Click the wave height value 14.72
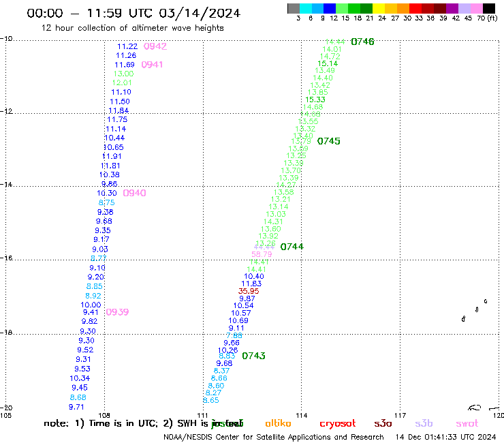 pos(330,57)
